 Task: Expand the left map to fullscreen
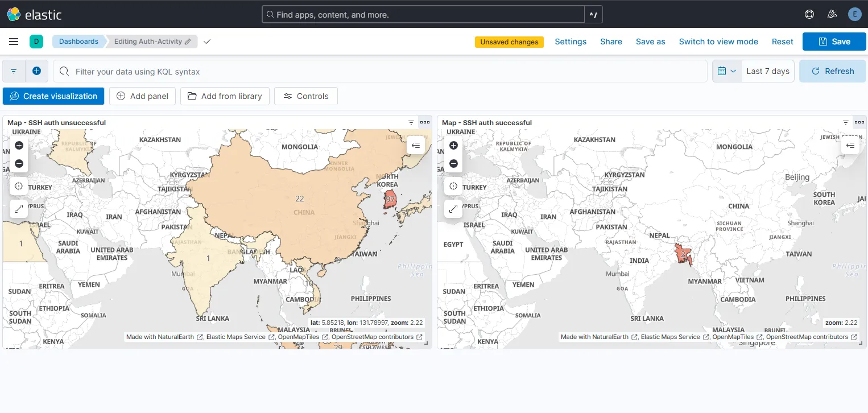pyautogui.click(x=19, y=208)
